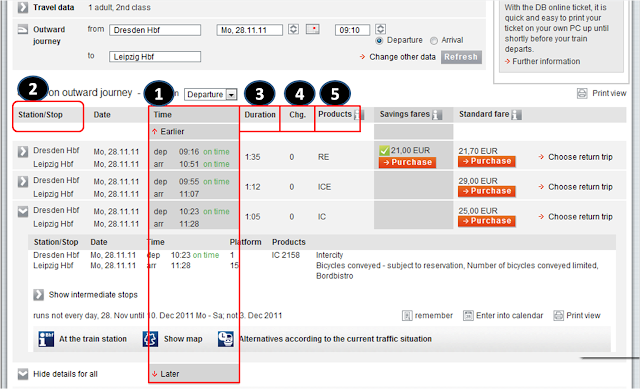Expand the Travel data section arrow
This screenshot has height=389, width=640.
tap(23, 7)
